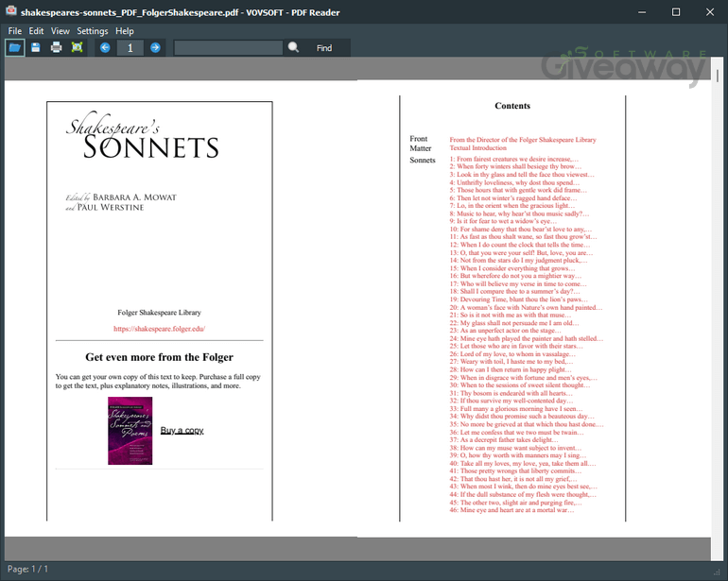The image size is (728, 581).
Task: Open sonnet 3: Look in thy glass
Action: pyautogui.click(x=522, y=175)
